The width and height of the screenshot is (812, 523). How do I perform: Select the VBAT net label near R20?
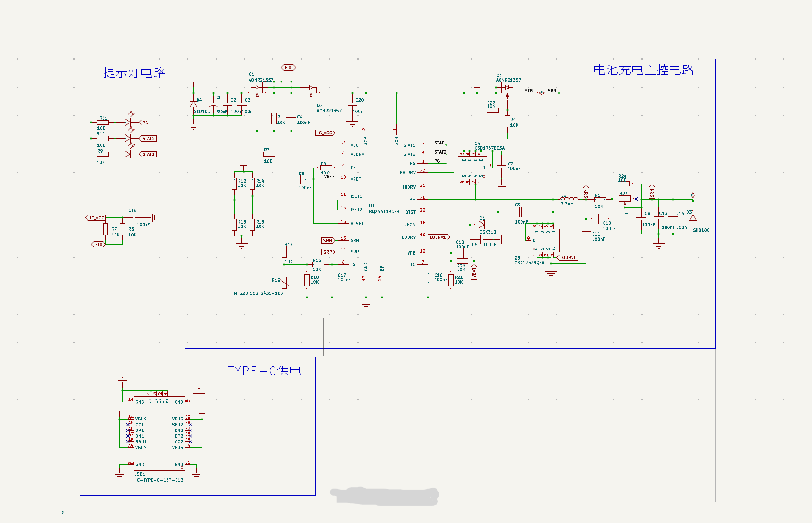click(474, 272)
